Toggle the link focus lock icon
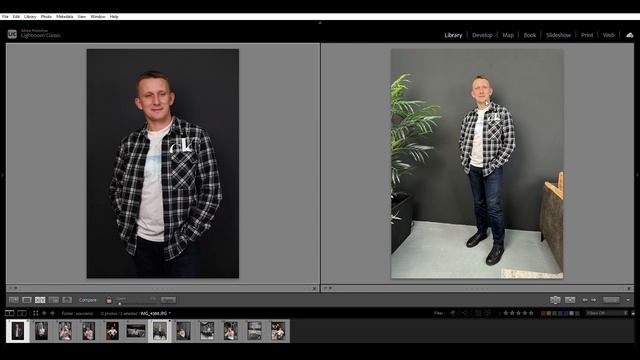 tap(109, 300)
